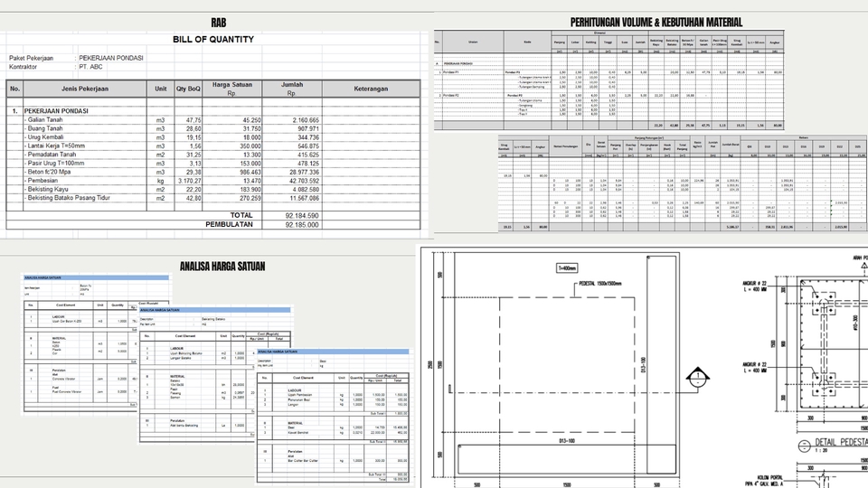Select quantity cell 47,75

[x=193, y=120]
